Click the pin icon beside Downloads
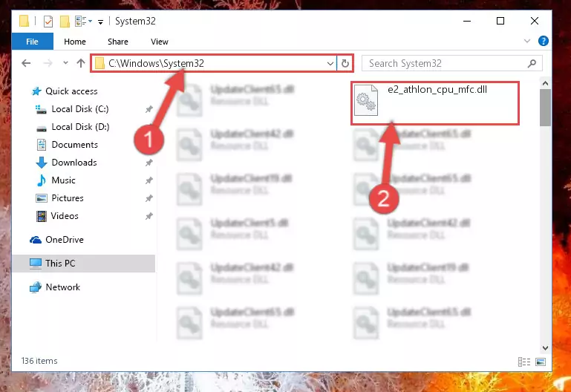Screen dimensions: 571x392 click(x=149, y=163)
